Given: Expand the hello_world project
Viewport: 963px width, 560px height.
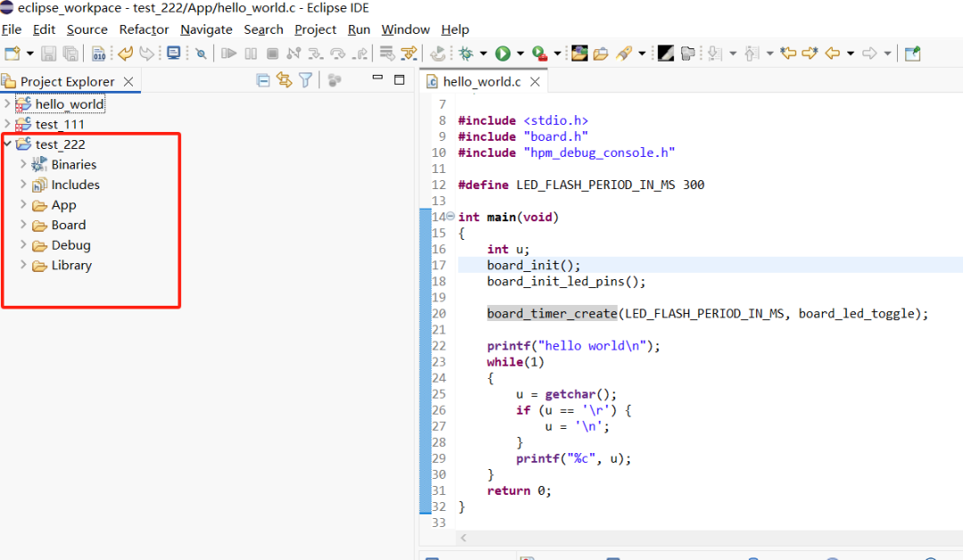Looking at the screenshot, I should (7, 103).
